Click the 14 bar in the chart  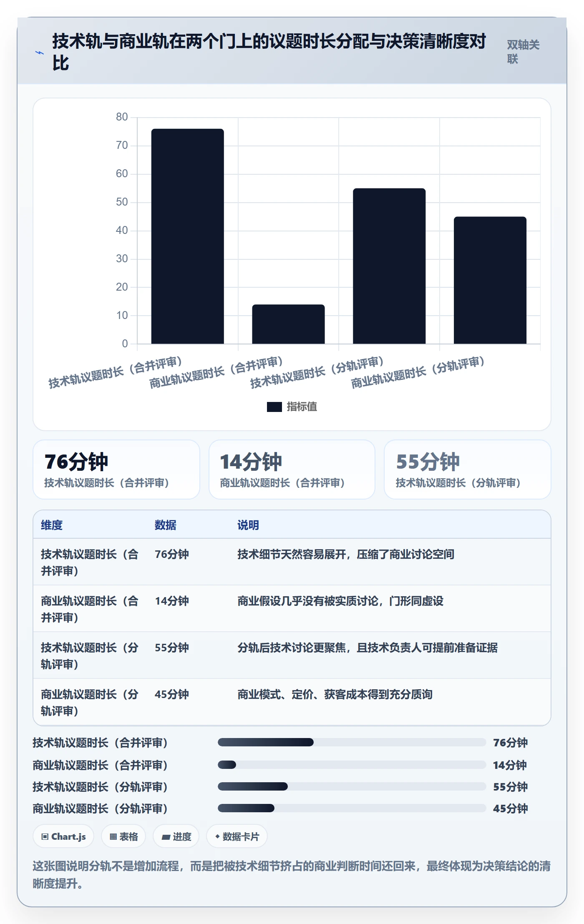coord(288,324)
